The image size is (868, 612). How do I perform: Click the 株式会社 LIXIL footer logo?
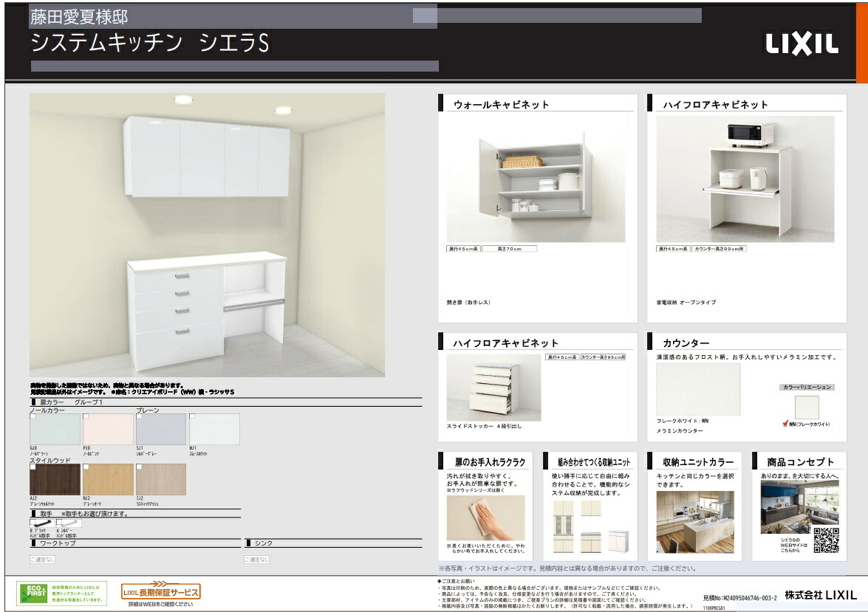coord(821,595)
